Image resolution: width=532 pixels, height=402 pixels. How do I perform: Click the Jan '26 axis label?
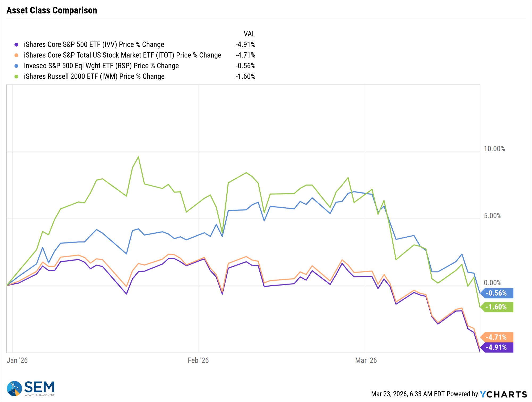pos(17,361)
